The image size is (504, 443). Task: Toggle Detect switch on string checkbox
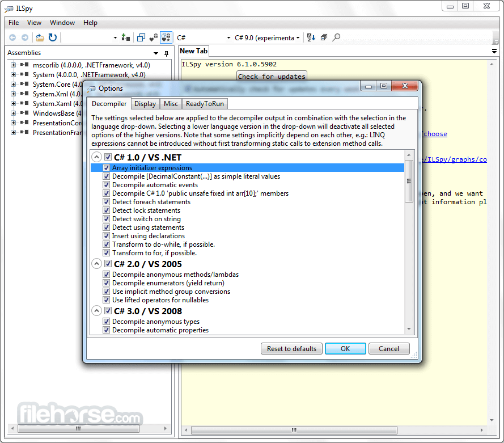pos(107,219)
